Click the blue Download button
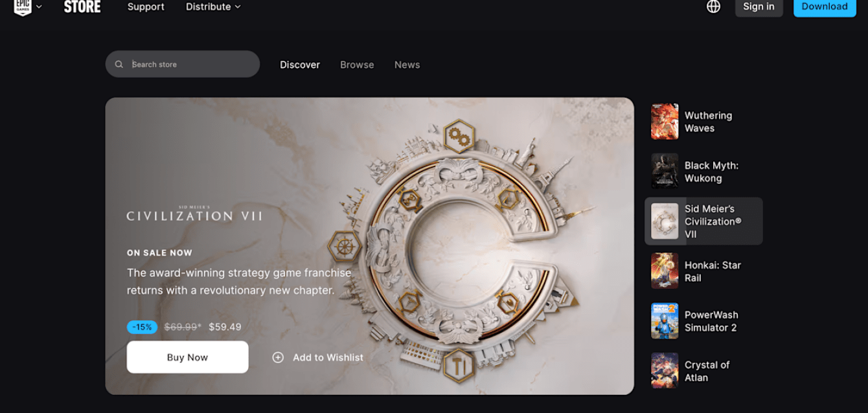 tap(825, 6)
